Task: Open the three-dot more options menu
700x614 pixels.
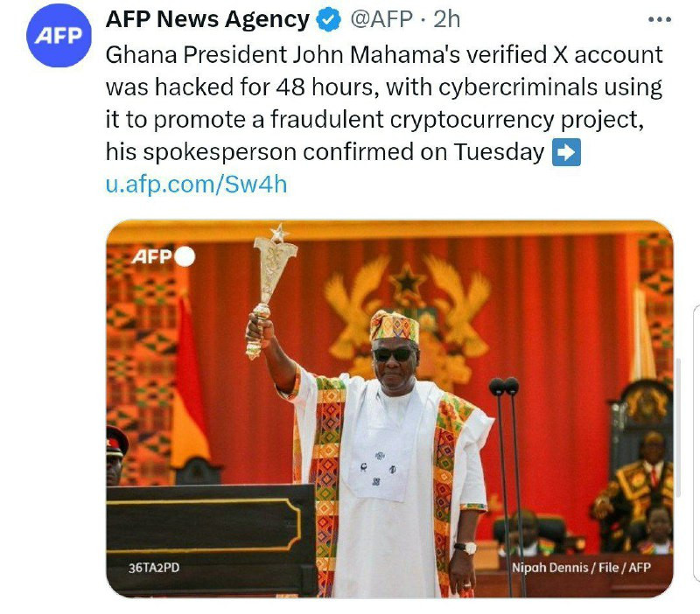Action: tap(658, 18)
